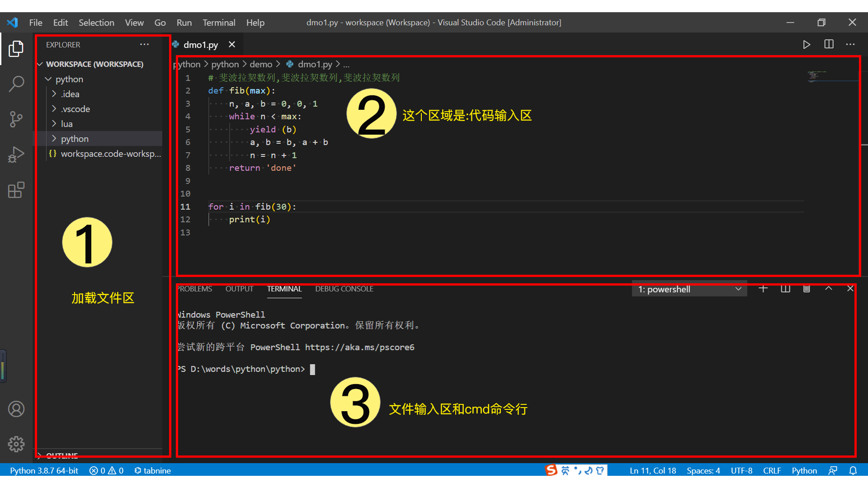This screenshot has width=868, height=488.
Task: Open the Terminal menu
Action: tap(219, 22)
